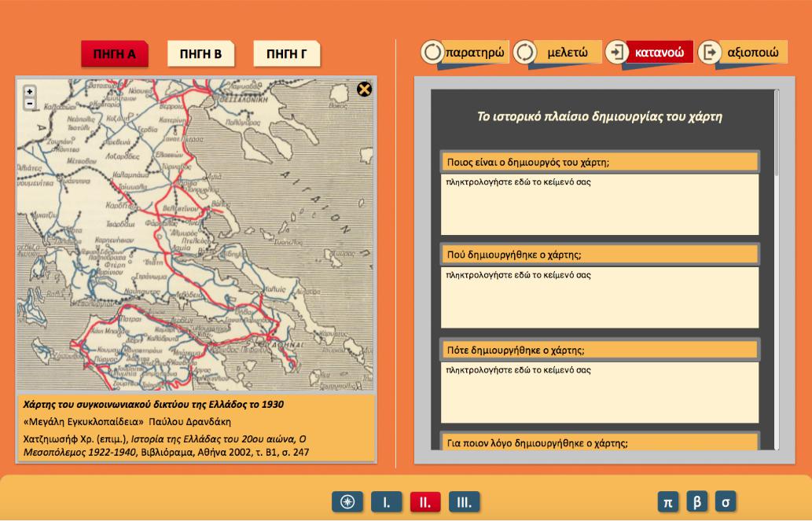812x521 pixels.
Task: Click the circular icon beside παρατηρώ
Action: pos(432,52)
